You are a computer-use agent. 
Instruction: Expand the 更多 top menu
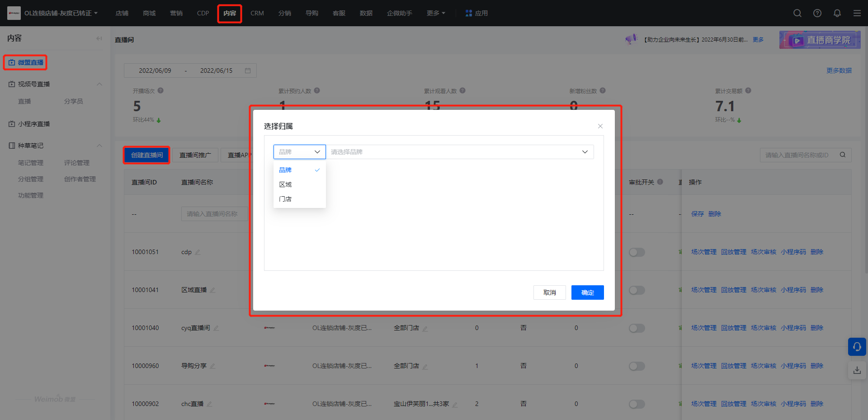tap(436, 13)
